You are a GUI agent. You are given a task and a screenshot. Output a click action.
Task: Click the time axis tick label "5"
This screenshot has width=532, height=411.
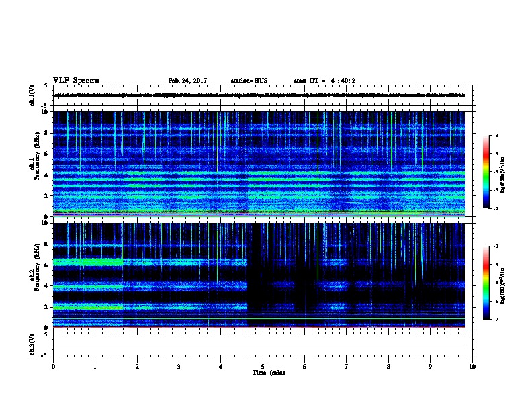263,367
